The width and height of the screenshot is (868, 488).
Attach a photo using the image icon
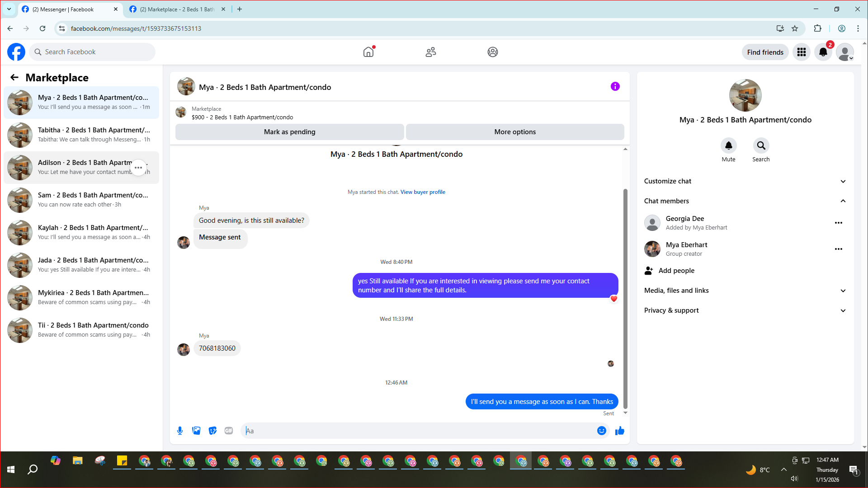pos(196,431)
